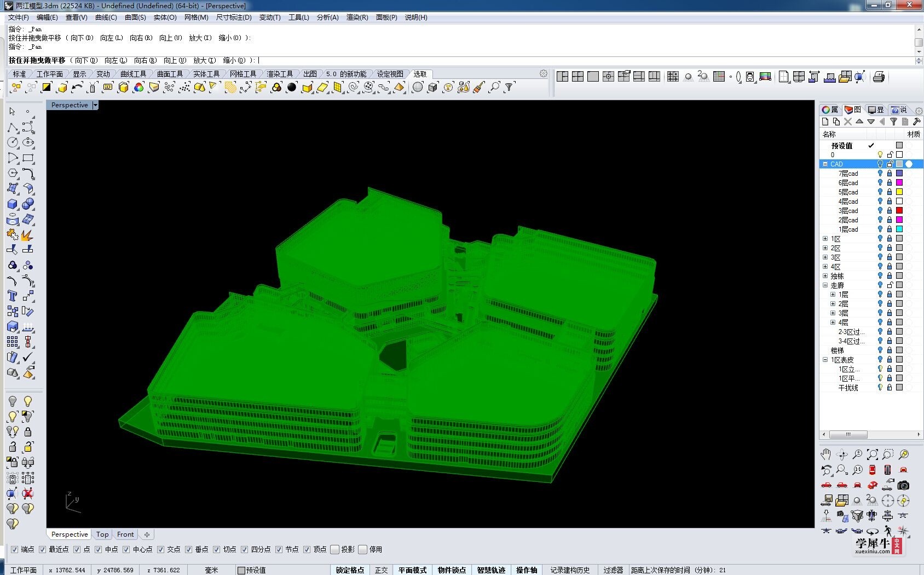
Task: Toggle the 交点 osnap checkbox
Action: [161, 549]
